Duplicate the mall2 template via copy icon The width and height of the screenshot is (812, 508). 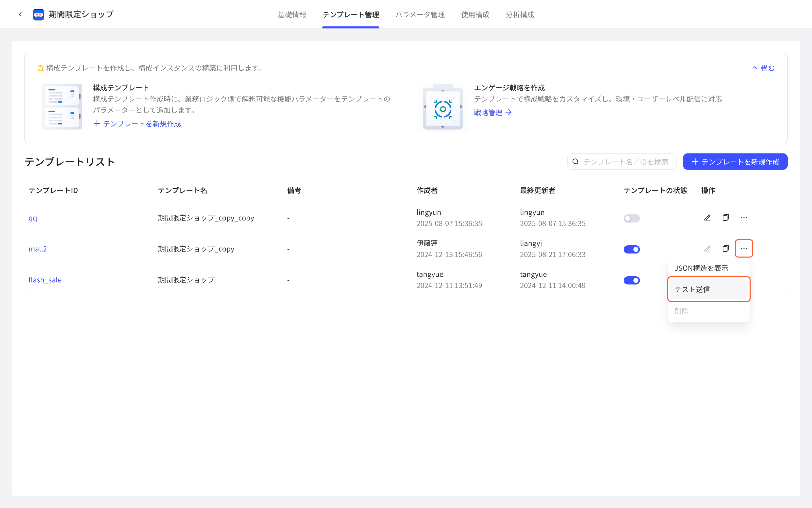725,249
